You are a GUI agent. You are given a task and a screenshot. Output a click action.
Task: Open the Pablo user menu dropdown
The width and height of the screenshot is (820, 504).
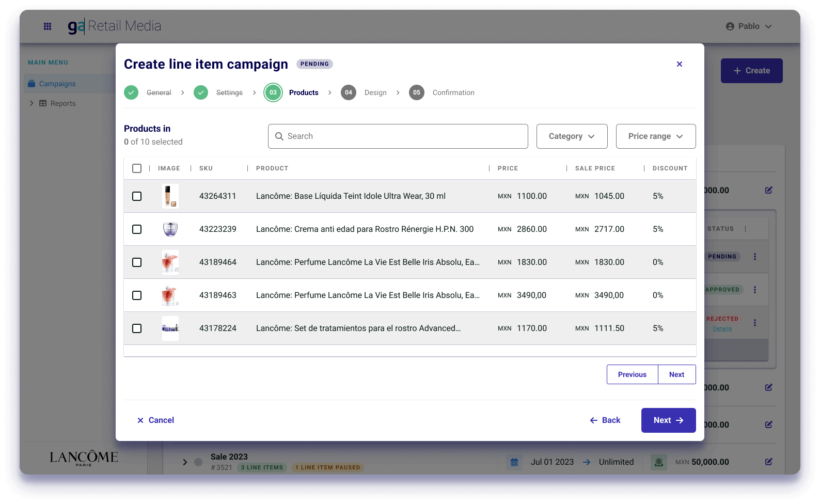pos(749,26)
